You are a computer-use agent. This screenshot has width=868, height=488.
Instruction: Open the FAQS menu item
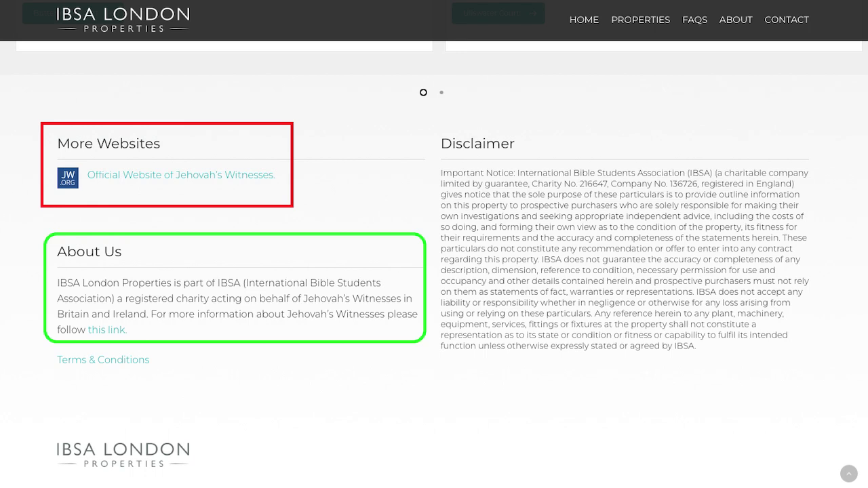[x=694, y=20]
